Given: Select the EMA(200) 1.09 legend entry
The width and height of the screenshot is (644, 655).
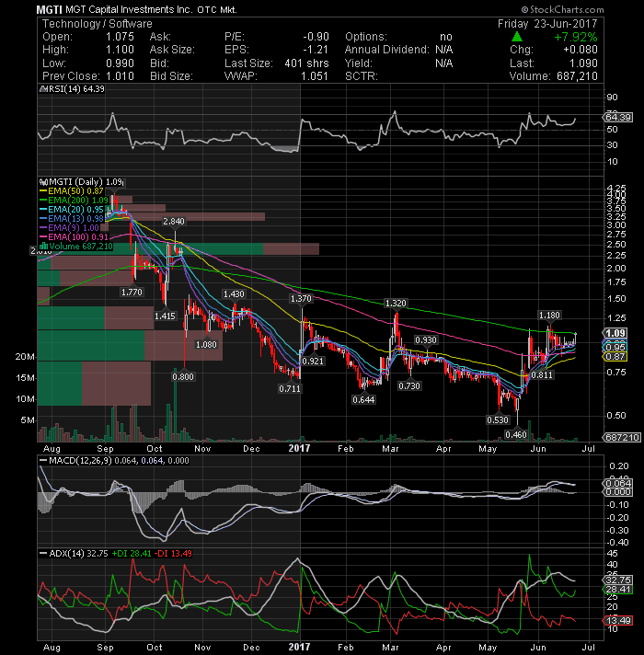Looking at the screenshot, I should tap(74, 201).
